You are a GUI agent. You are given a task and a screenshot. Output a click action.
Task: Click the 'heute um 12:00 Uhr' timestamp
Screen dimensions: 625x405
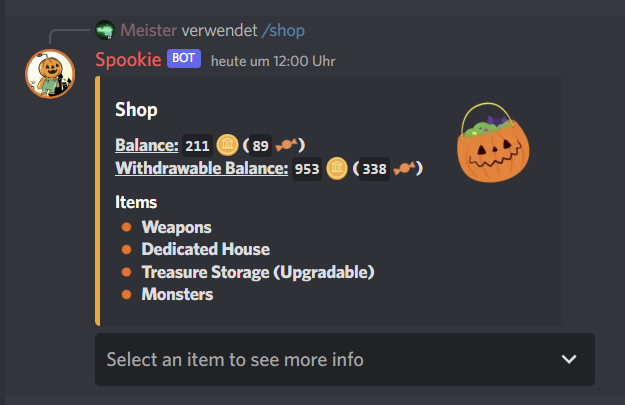pos(273,61)
